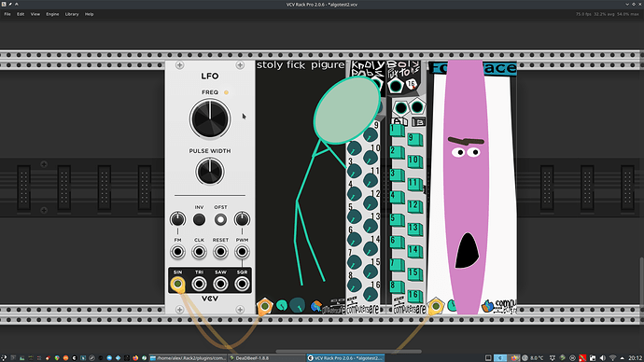The height and width of the screenshot is (362, 644).
Task: Click the channel count knob showing 16
Action: tap(412, 84)
